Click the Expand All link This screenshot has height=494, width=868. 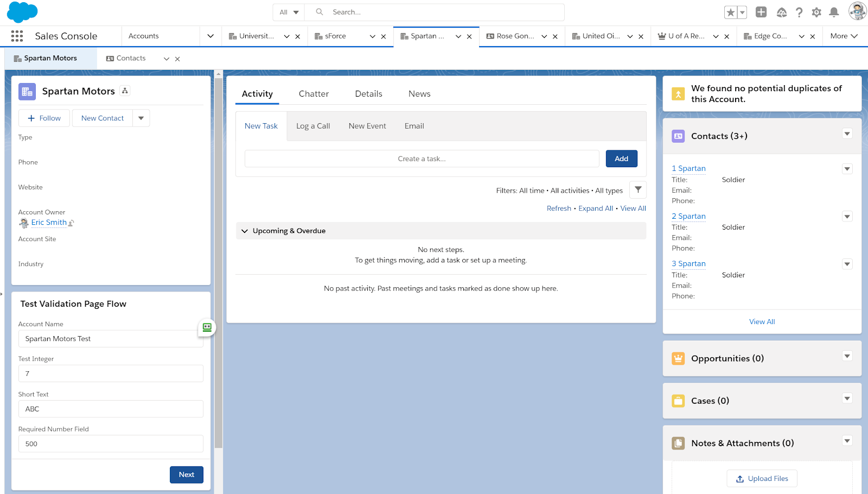596,208
